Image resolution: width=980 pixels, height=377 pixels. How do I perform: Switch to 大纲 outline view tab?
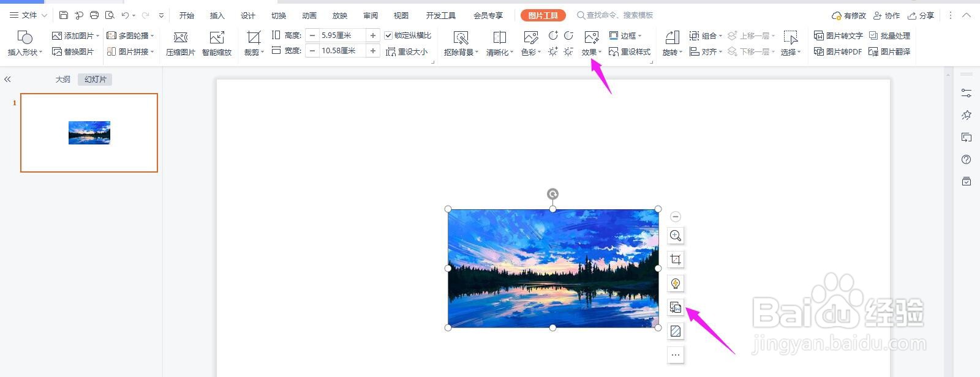click(x=62, y=80)
